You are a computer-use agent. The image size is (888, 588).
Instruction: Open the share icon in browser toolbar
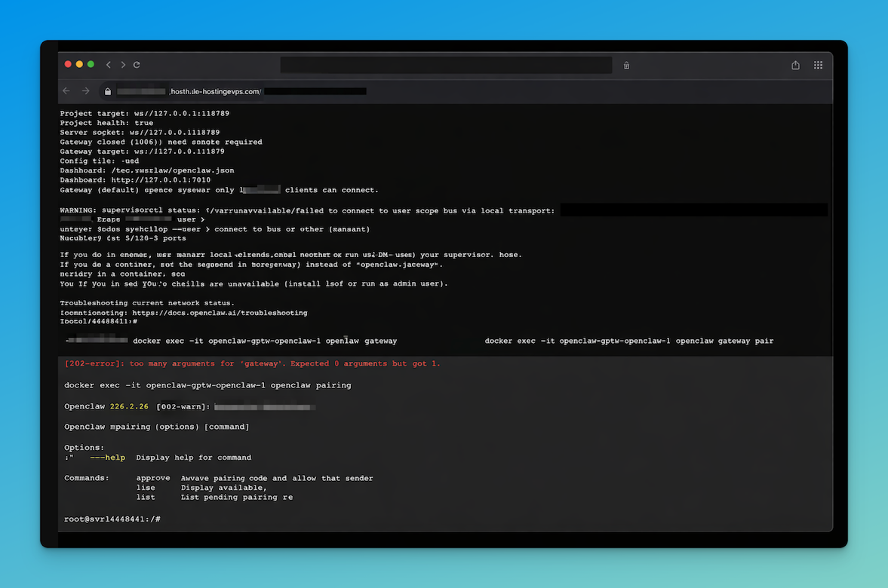pyautogui.click(x=795, y=65)
